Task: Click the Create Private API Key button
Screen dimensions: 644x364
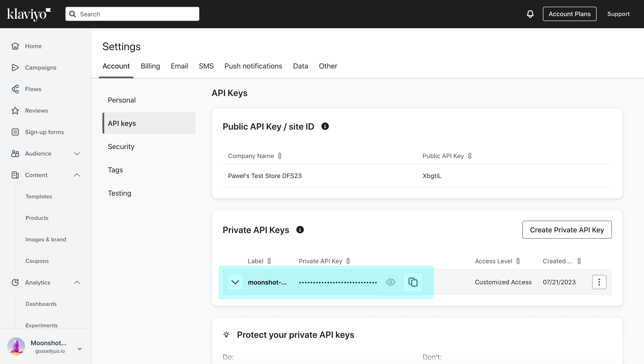Action: [567, 230]
